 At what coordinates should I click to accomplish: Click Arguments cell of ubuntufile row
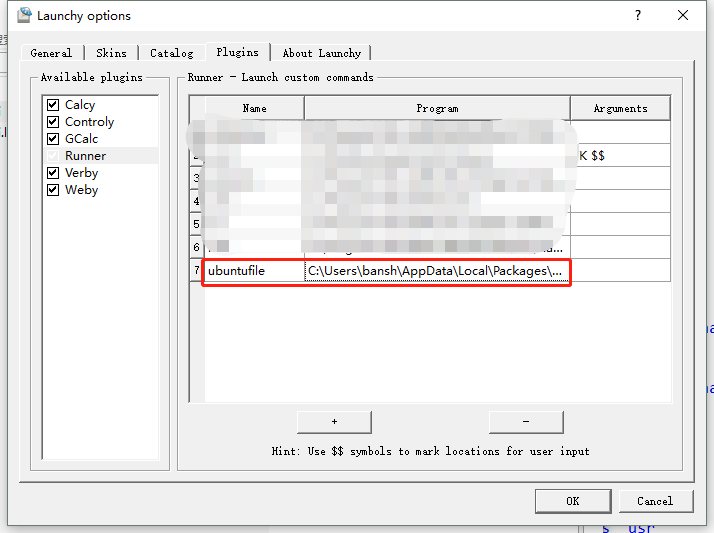[x=620, y=270]
